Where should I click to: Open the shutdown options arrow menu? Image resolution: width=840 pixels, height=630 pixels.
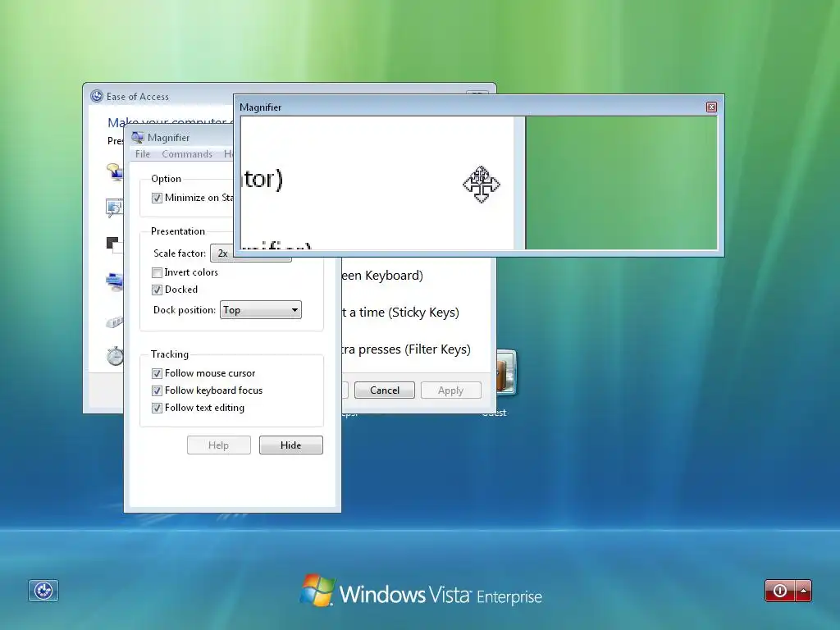804,591
